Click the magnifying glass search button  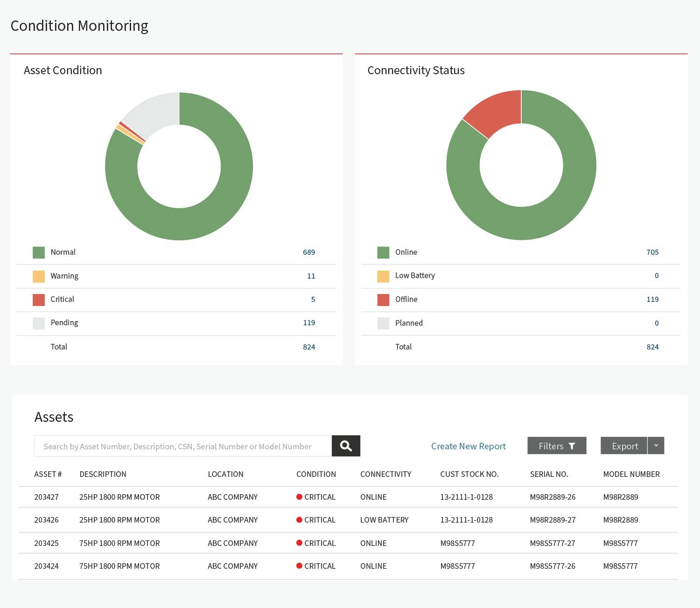[346, 446]
